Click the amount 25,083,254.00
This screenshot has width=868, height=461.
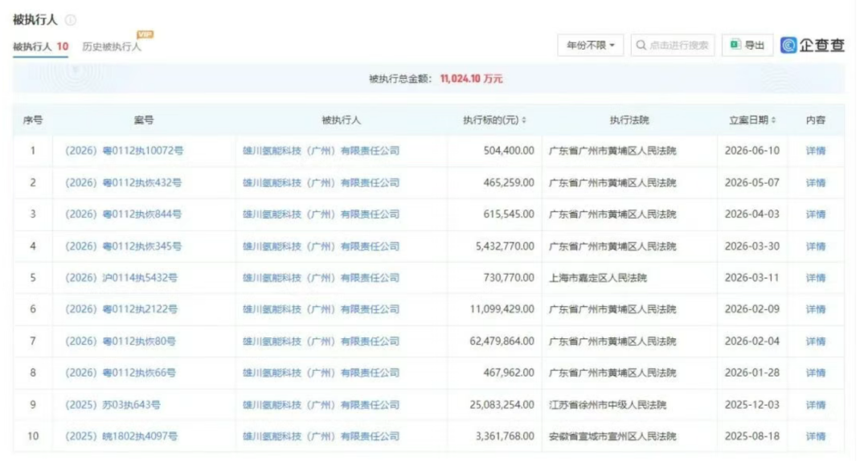point(502,405)
